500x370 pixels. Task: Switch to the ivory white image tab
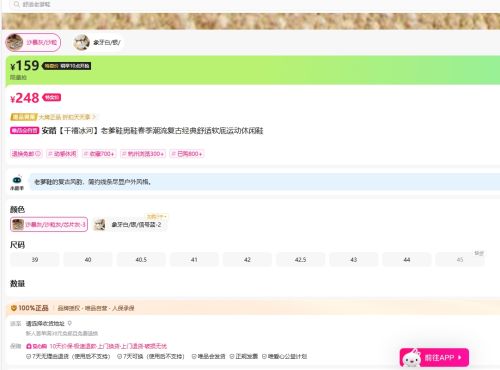point(98,43)
